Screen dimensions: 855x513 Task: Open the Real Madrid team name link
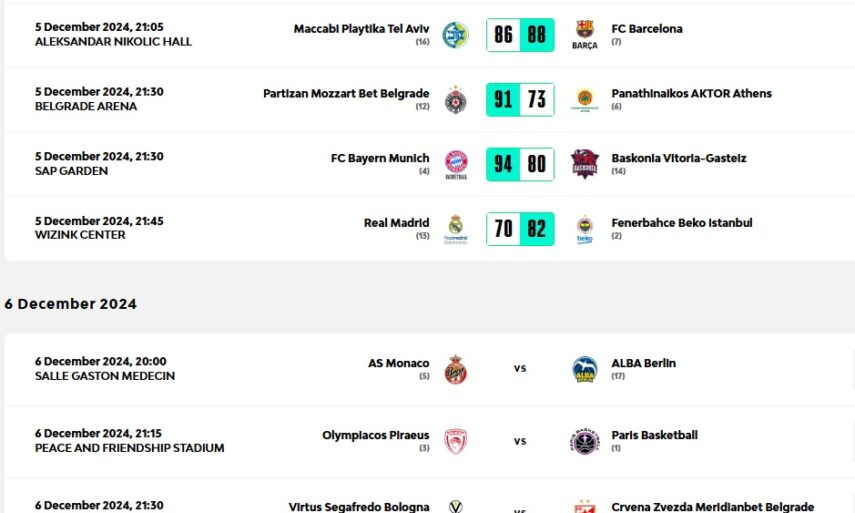(396, 223)
